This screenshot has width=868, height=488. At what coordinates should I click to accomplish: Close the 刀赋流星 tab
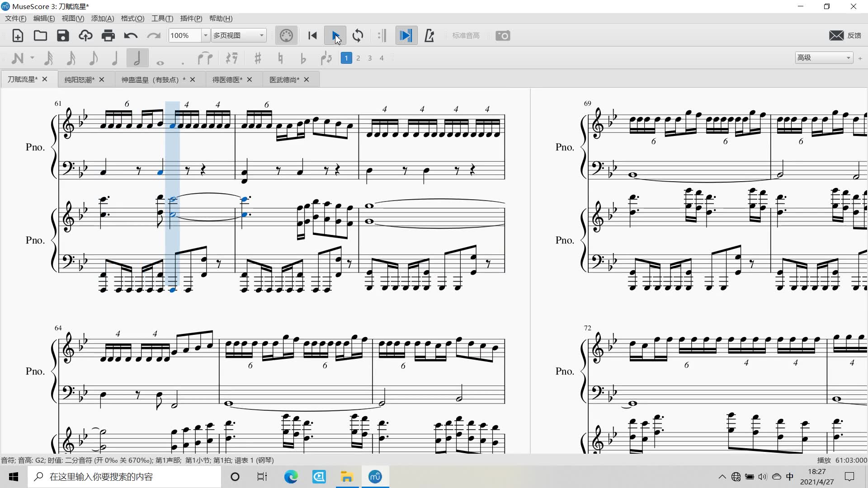pyautogui.click(x=45, y=79)
